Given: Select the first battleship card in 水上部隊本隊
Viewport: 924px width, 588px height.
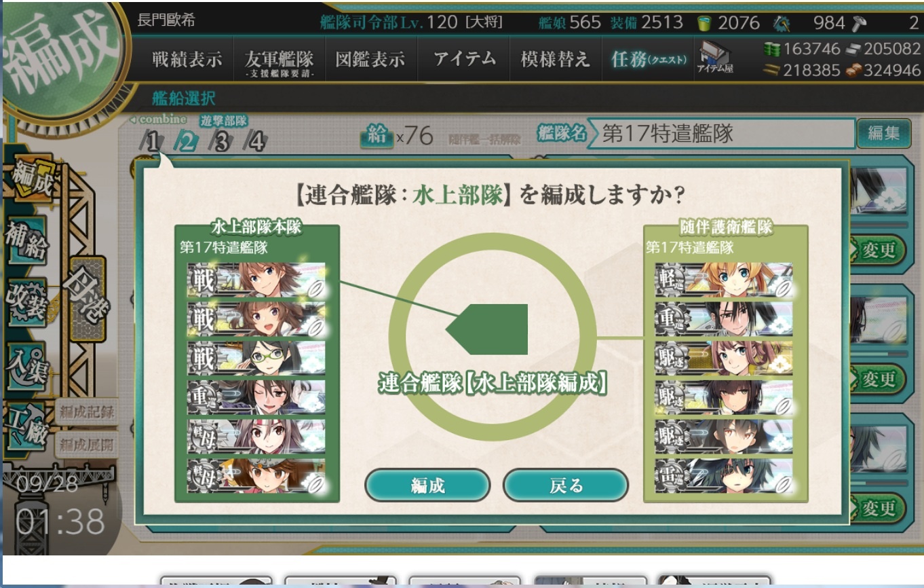Looking at the screenshot, I should tap(256, 280).
